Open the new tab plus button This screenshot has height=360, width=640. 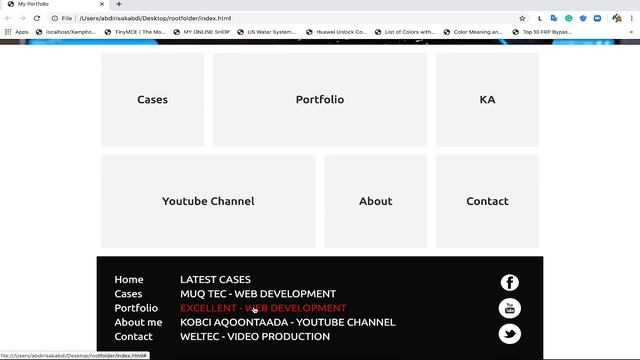coord(119,4)
